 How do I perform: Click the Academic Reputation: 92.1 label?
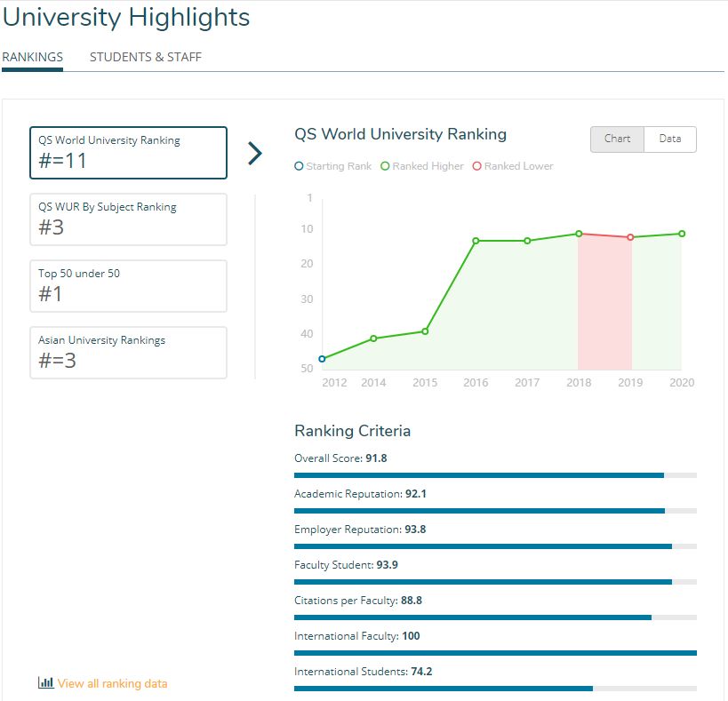tap(360, 494)
